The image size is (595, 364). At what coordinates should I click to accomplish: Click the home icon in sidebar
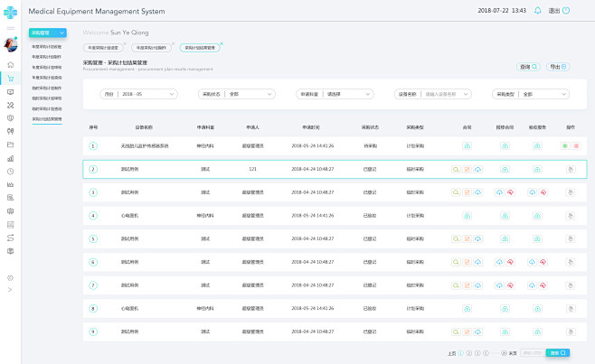(x=10, y=65)
